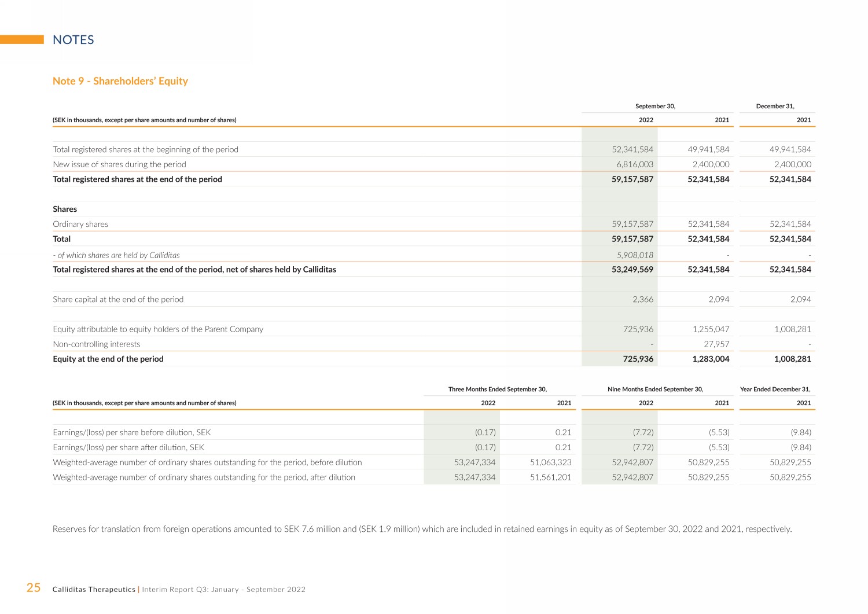Click '- of which shares are held by Calliditas'
The image size is (868, 614).
click(x=116, y=255)
